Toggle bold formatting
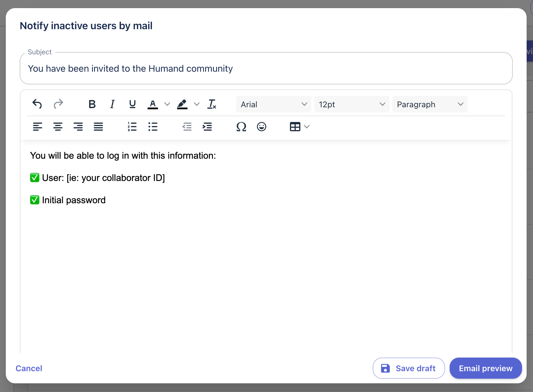Viewport: 533px width, 392px height. pyautogui.click(x=92, y=104)
